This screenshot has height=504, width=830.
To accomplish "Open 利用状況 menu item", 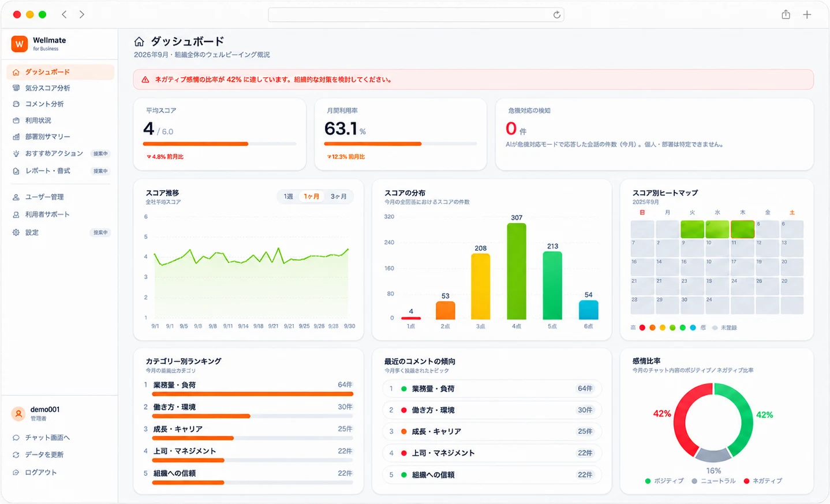I will pos(61,121).
